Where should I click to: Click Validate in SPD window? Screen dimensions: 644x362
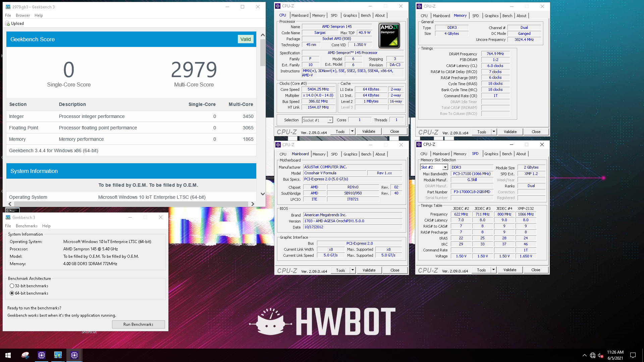point(510,270)
